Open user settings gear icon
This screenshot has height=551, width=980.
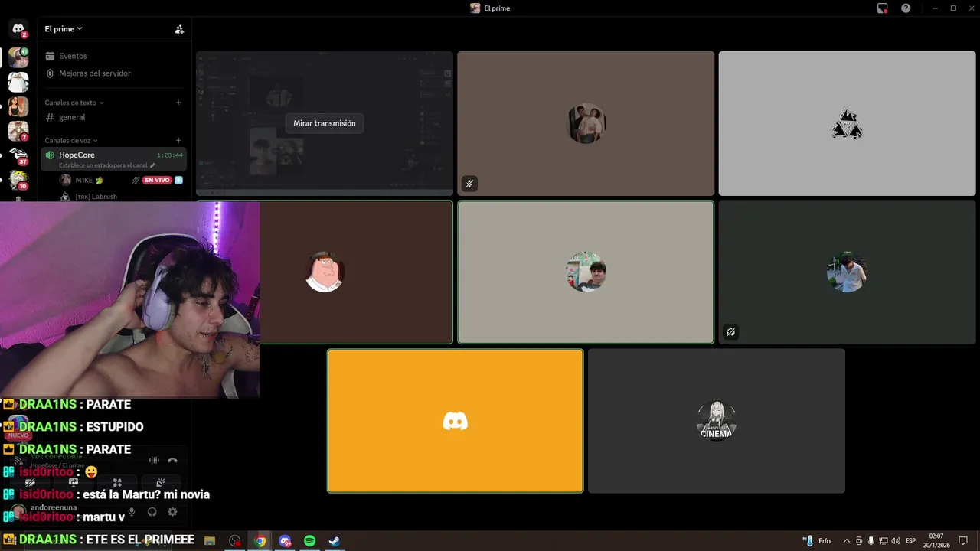point(172,512)
